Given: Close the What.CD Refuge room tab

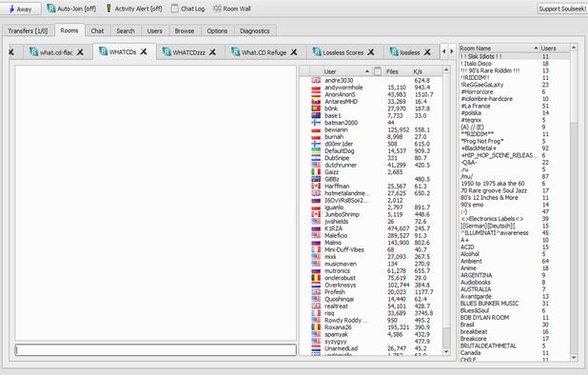Looking at the screenshot, I should coord(294,52).
